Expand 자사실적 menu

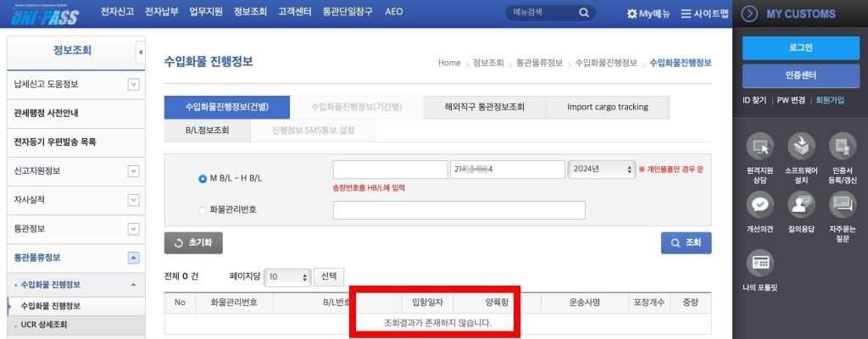(133, 200)
